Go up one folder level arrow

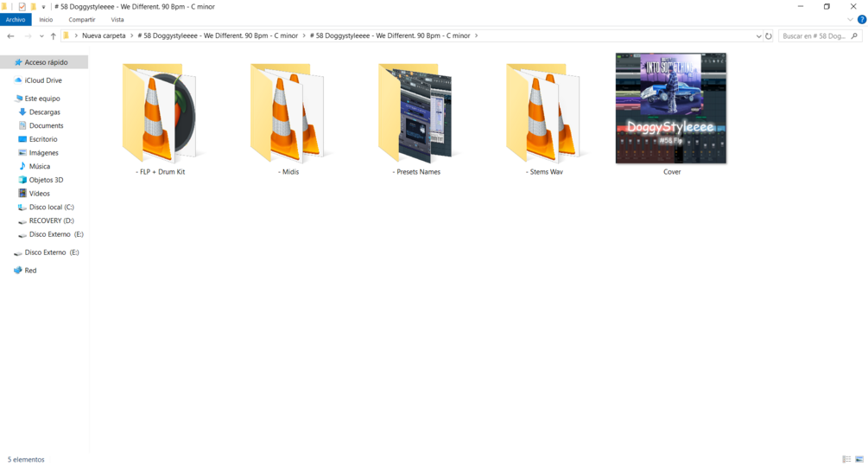(54, 36)
